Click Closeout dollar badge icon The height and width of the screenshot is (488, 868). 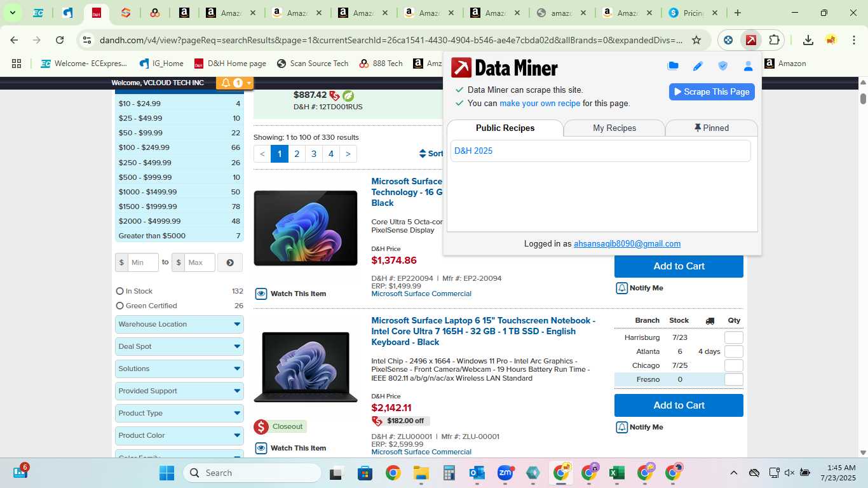(261, 426)
